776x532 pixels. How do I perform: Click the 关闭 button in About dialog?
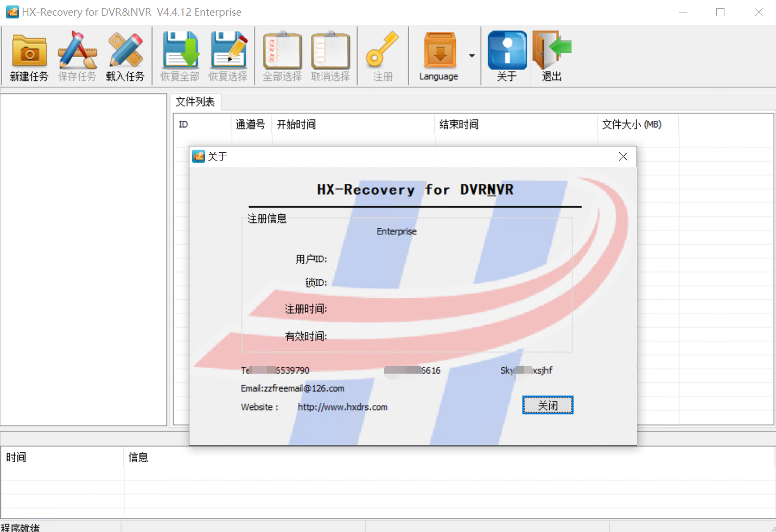548,405
